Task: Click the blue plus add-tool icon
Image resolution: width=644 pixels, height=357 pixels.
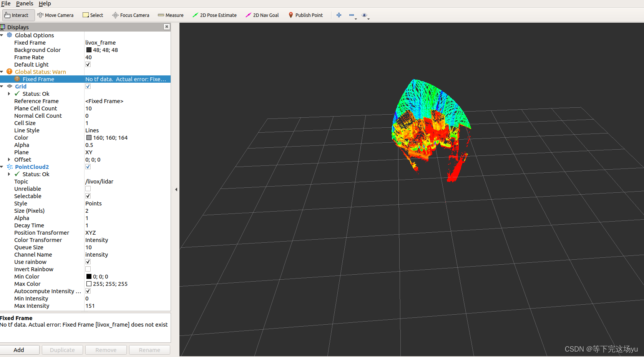Action: (339, 15)
